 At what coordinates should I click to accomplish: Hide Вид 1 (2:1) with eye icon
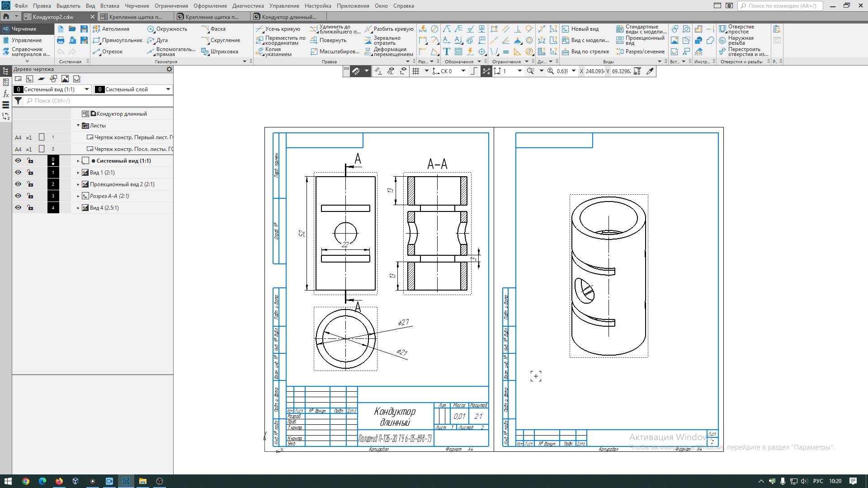pos(18,173)
